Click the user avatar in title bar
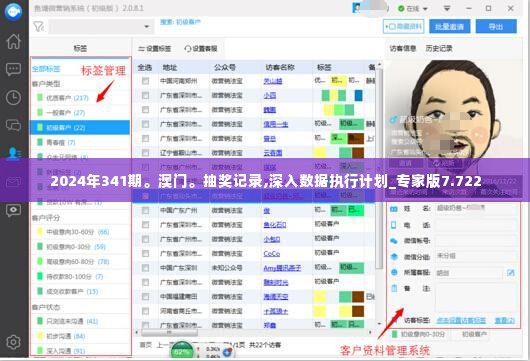The height and width of the screenshot is (361, 530). pos(357,8)
